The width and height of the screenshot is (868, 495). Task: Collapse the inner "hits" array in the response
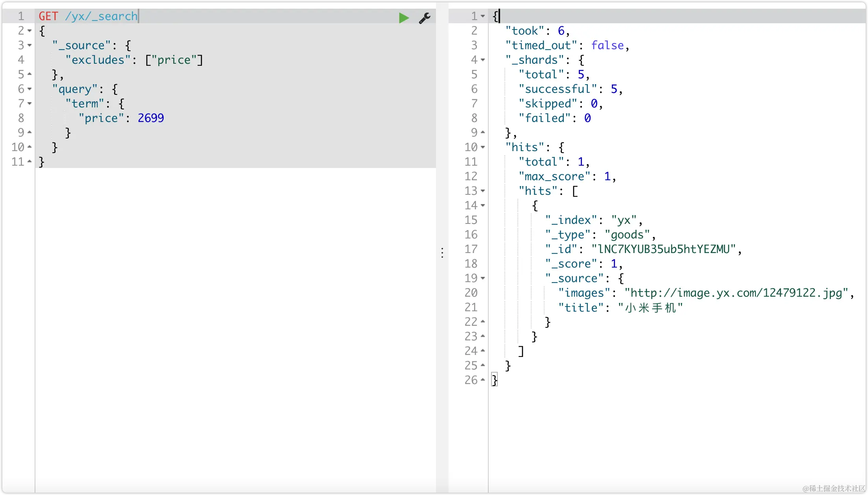(483, 191)
